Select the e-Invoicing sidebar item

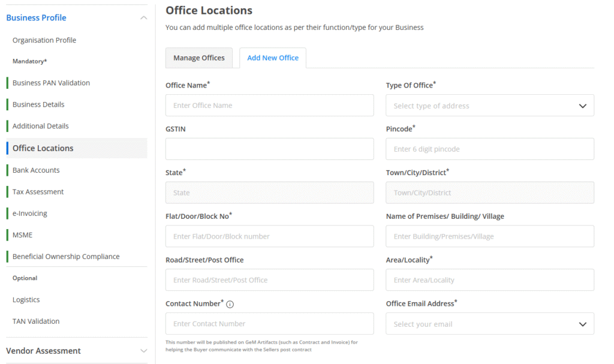pyautogui.click(x=30, y=213)
